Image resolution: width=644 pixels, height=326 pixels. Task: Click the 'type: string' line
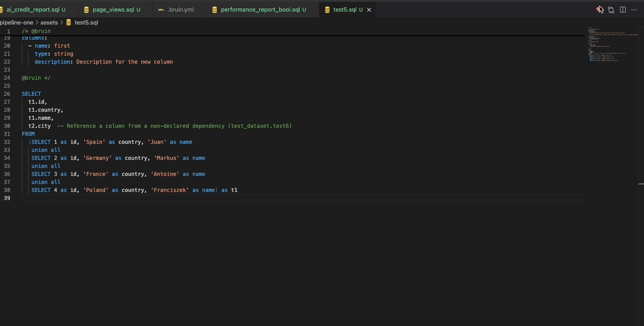(54, 54)
